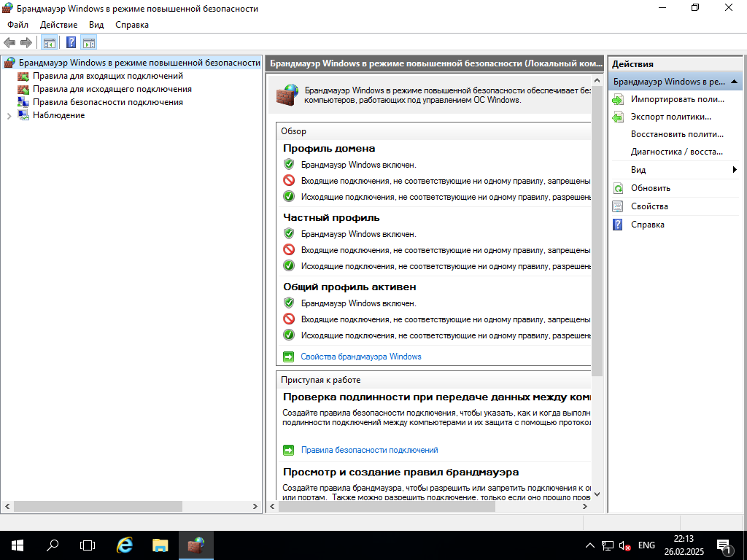
Task: Open the Вид submenu arrow in actions
Action: [735, 169]
